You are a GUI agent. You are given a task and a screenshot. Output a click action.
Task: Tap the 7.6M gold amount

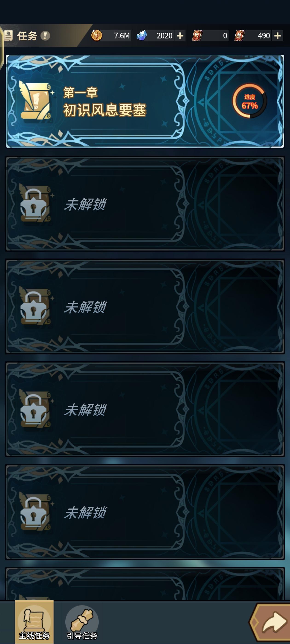(x=122, y=36)
